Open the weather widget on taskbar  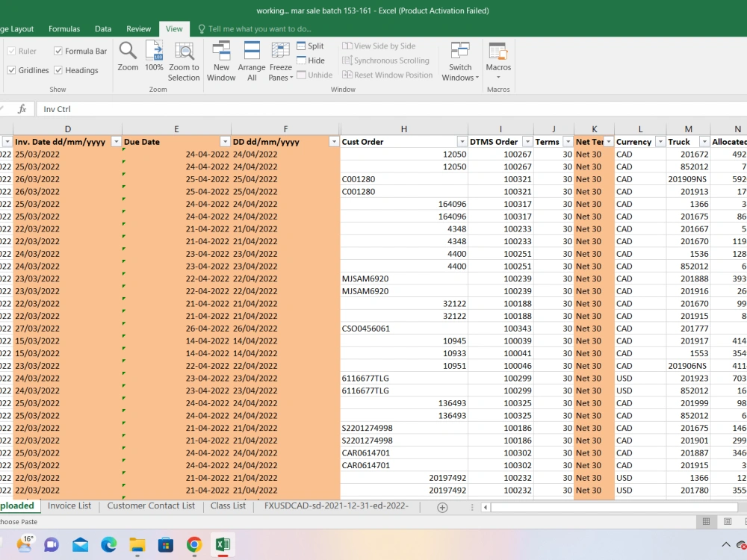(25, 544)
